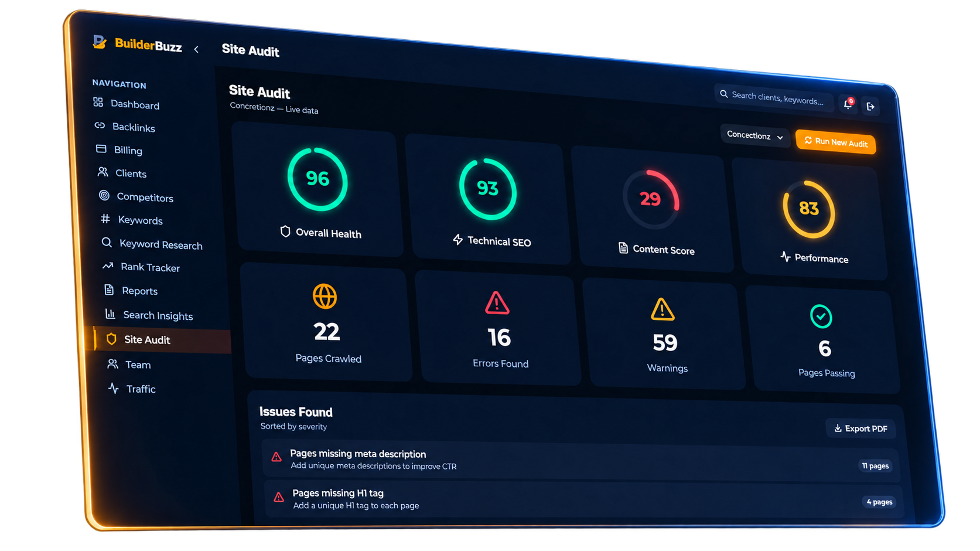This screenshot has height=551, width=980.
Task: Select the Clients nav item
Action: (122, 173)
